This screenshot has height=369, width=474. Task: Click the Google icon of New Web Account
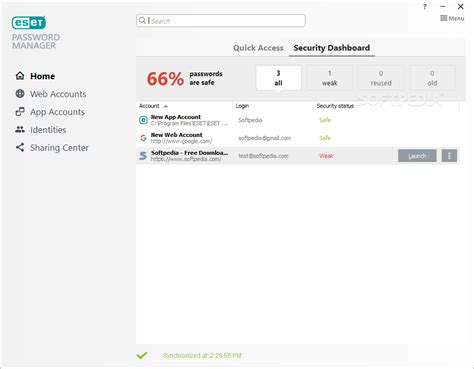click(x=143, y=138)
